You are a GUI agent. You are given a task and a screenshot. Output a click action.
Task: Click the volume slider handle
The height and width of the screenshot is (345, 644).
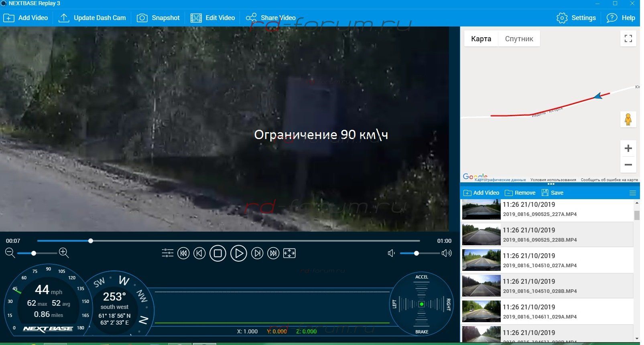tap(416, 253)
